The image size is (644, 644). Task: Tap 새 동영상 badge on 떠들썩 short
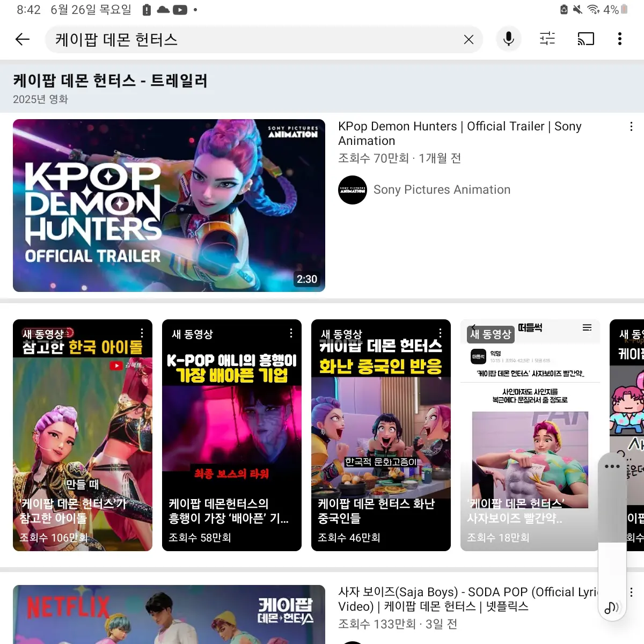pyautogui.click(x=491, y=334)
